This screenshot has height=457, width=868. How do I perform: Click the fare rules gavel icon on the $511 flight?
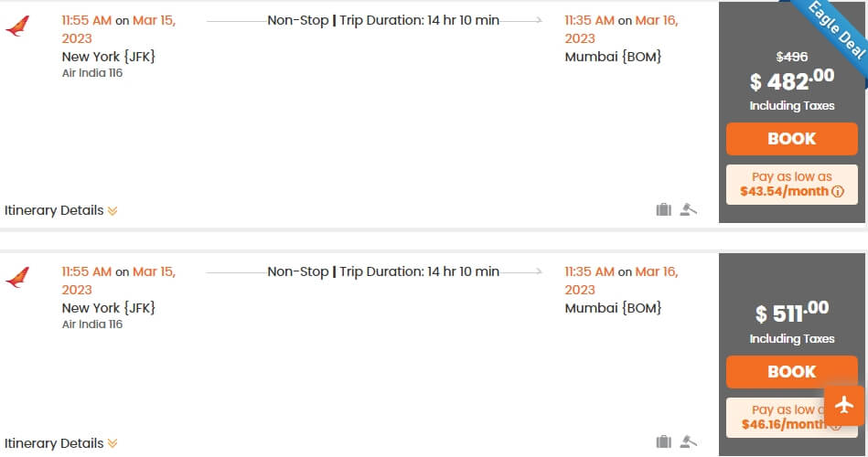[x=688, y=441]
